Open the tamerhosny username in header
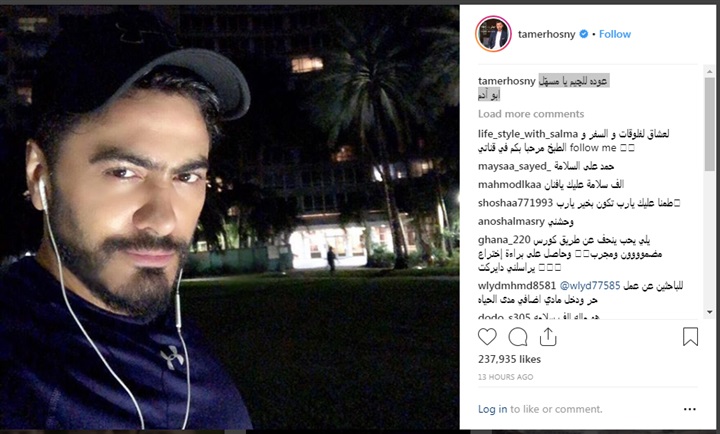Screen dimensions: 720x434 [546, 34]
